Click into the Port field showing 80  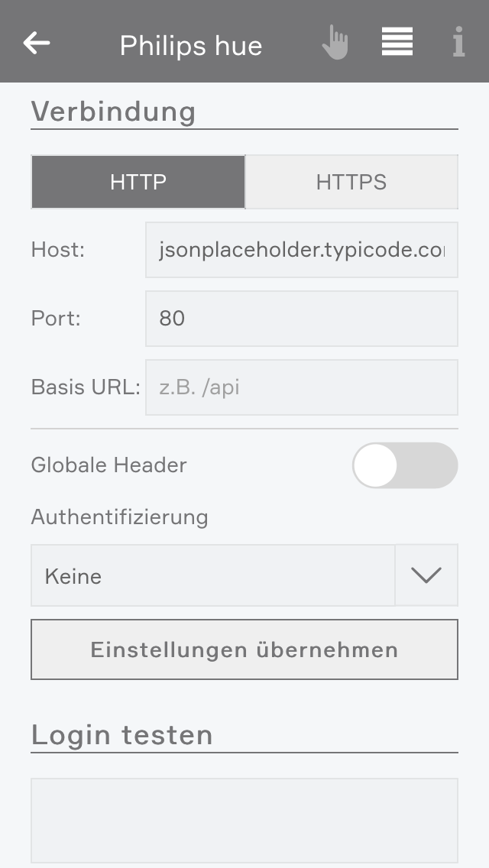[x=302, y=319]
